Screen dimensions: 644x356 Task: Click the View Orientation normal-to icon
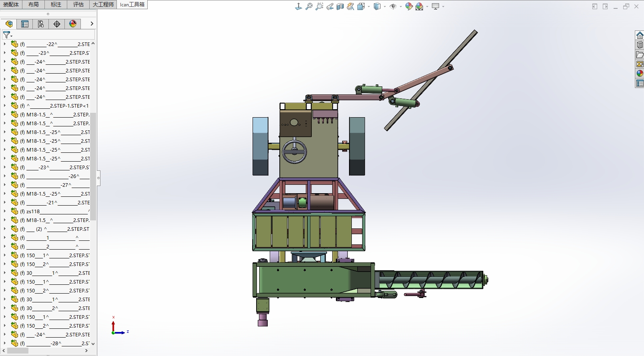click(x=299, y=6)
